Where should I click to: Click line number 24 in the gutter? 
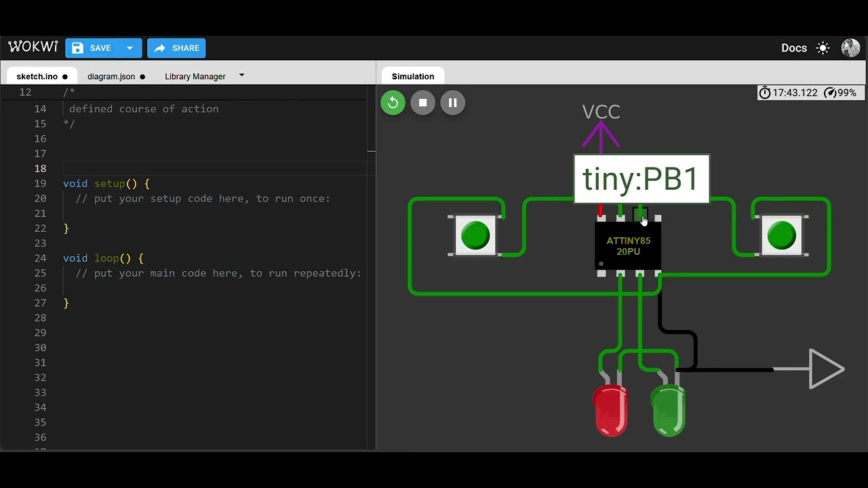click(x=40, y=258)
